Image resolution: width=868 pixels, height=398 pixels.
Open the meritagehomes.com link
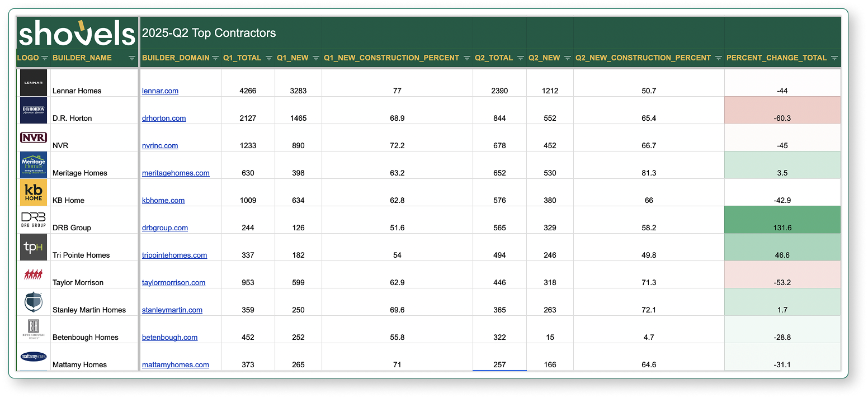[176, 173]
